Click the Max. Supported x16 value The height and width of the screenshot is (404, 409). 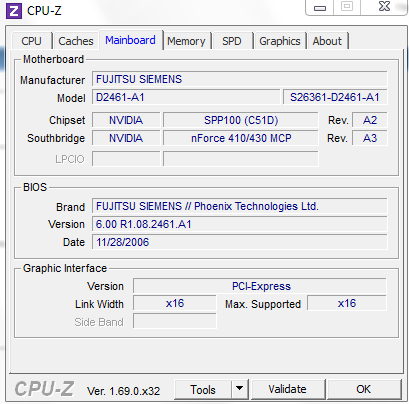tap(347, 303)
